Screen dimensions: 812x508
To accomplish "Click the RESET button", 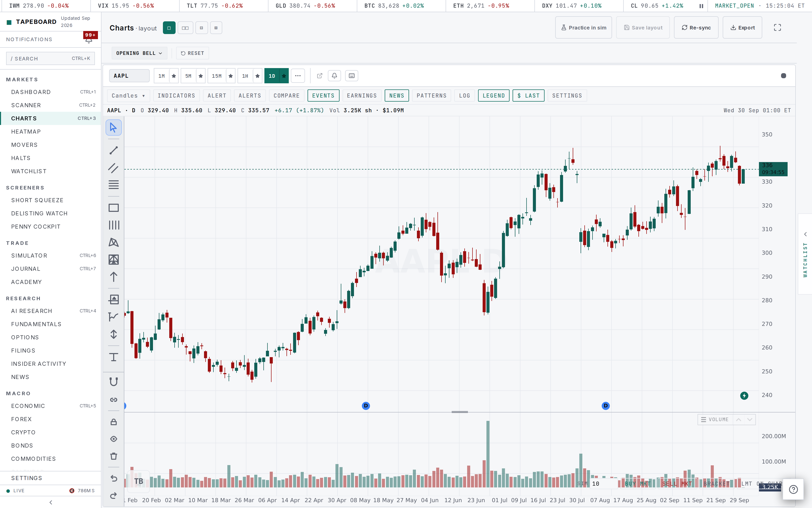I will point(192,53).
